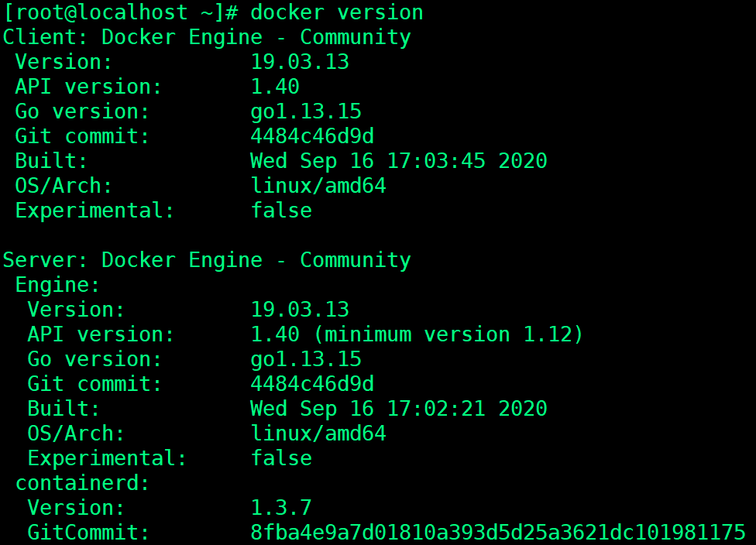Screen dimensions: 756x545
Task: Click '1.40 (minimum version 1.12)' text
Action: (417, 334)
